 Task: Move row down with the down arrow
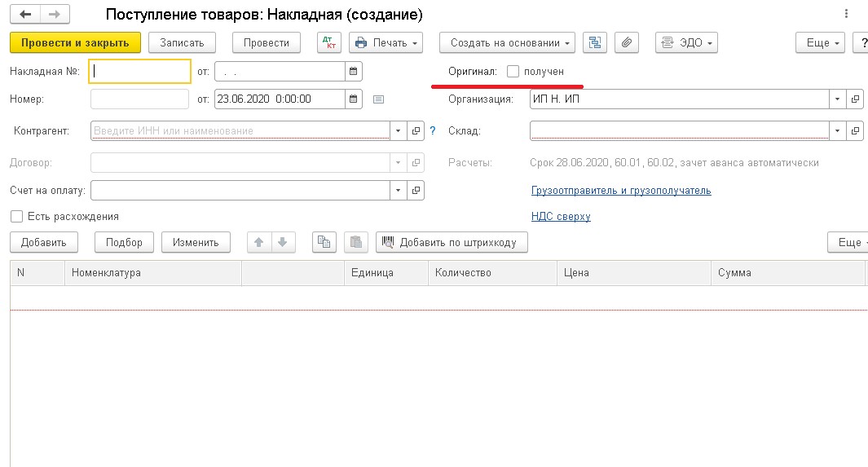tap(282, 242)
